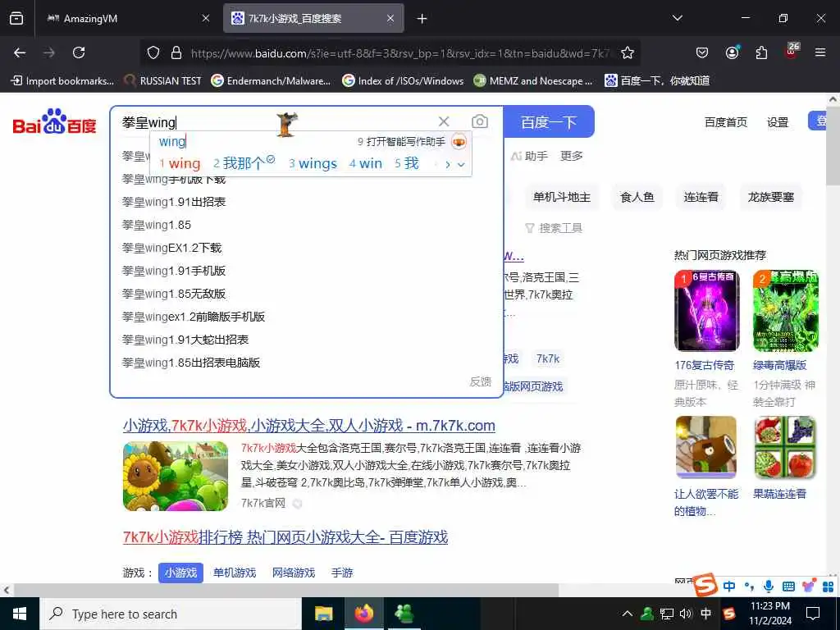Viewport: 840px width, 630px height.
Task: Click the 果蔬连连看 game thumbnail
Action: tap(785, 448)
